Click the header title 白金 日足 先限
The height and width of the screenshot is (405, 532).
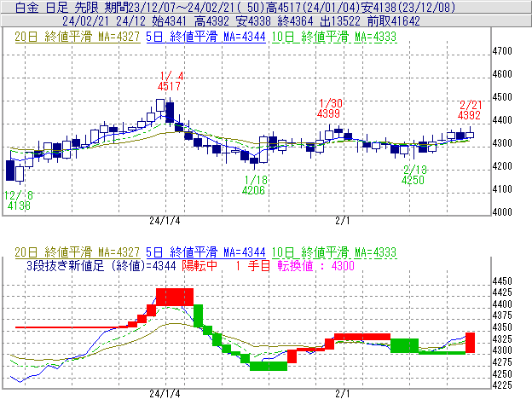pos(56,8)
